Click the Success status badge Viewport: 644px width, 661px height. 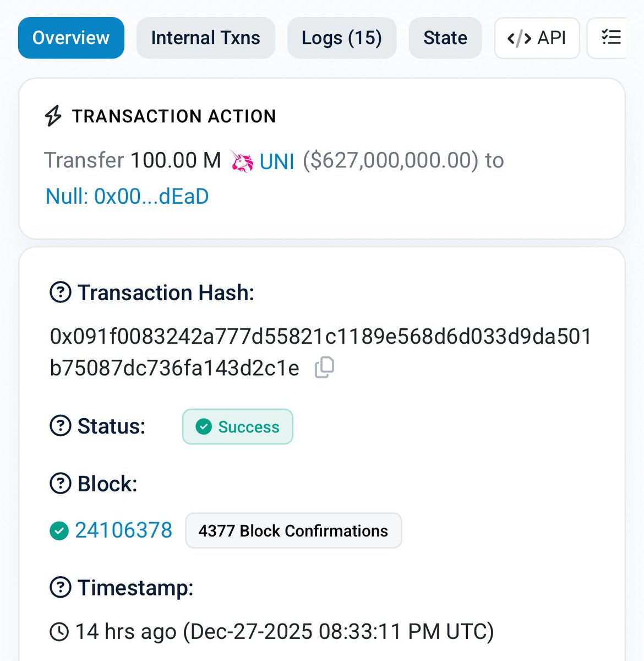click(238, 426)
